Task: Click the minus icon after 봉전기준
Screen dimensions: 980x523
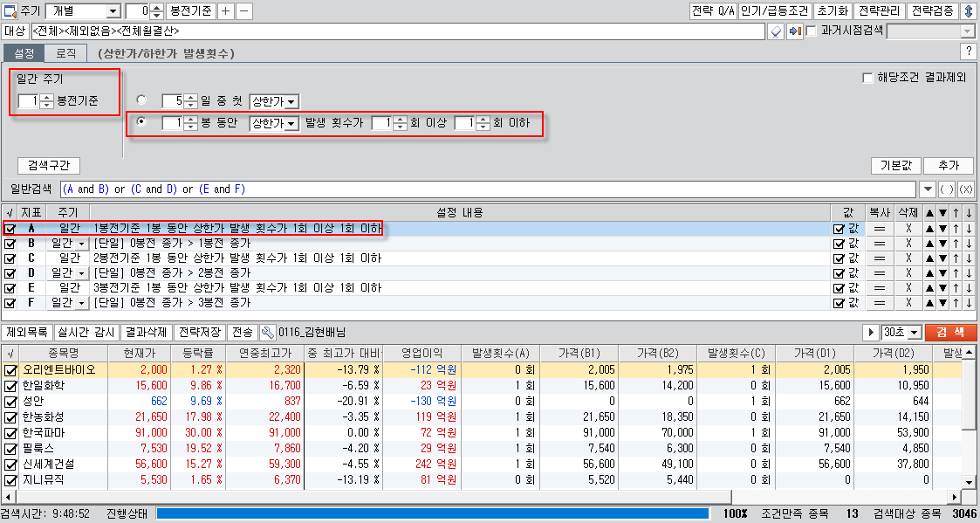Action: [x=244, y=11]
